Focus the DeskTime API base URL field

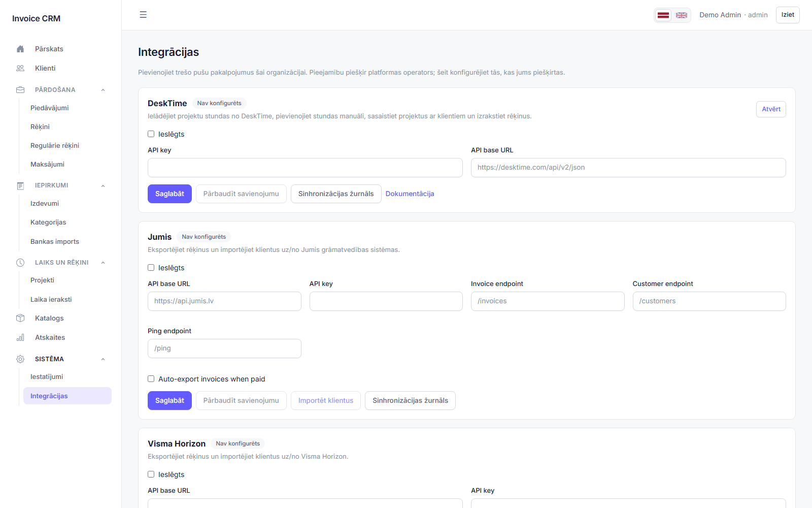[x=628, y=168]
